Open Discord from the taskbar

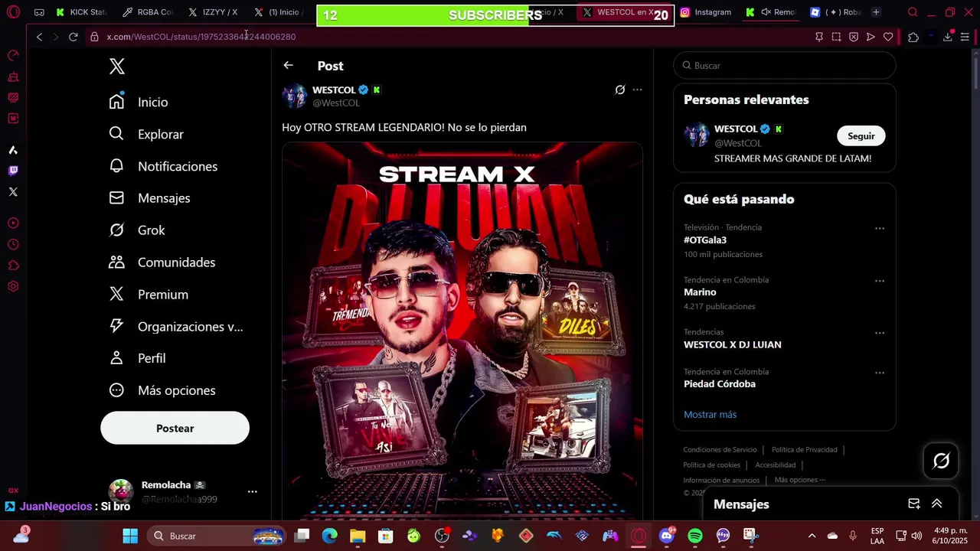tap(667, 536)
